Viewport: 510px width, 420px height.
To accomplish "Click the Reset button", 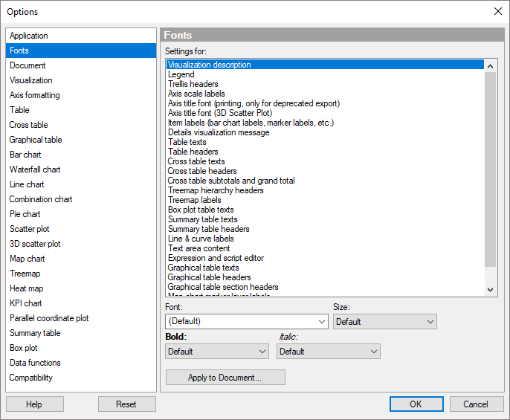I will coord(126,404).
